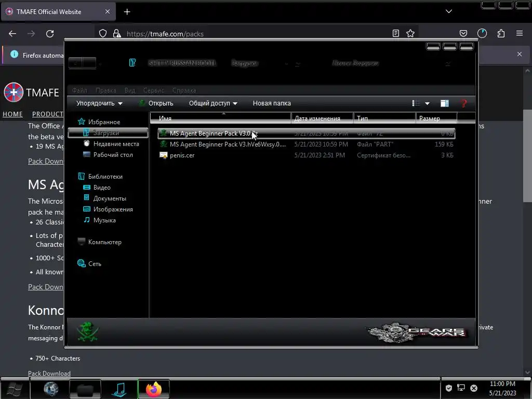532x399 pixels.
Task: Expand Общий доступ dropdown
Action: click(213, 103)
